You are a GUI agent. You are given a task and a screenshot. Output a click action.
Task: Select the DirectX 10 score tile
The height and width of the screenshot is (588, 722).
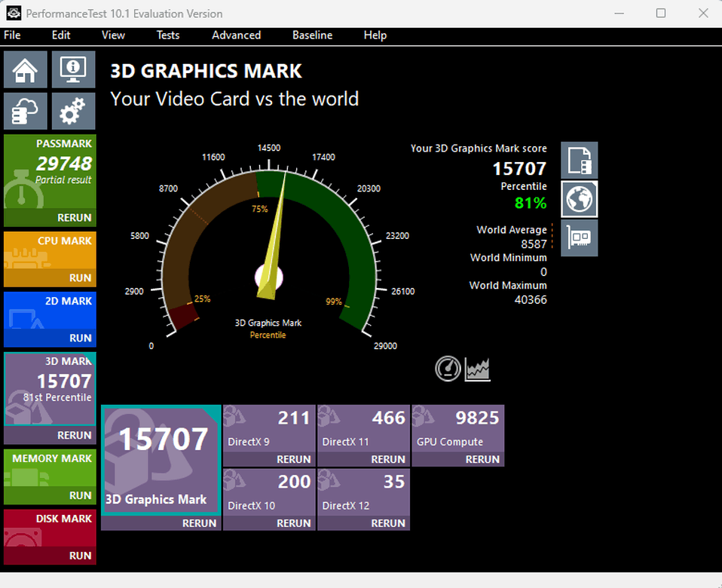(269, 492)
